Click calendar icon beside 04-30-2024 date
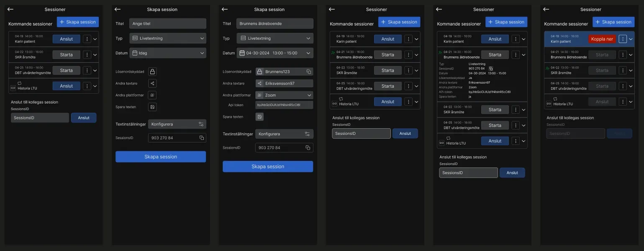This screenshot has height=251, width=644. click(242, 53)
